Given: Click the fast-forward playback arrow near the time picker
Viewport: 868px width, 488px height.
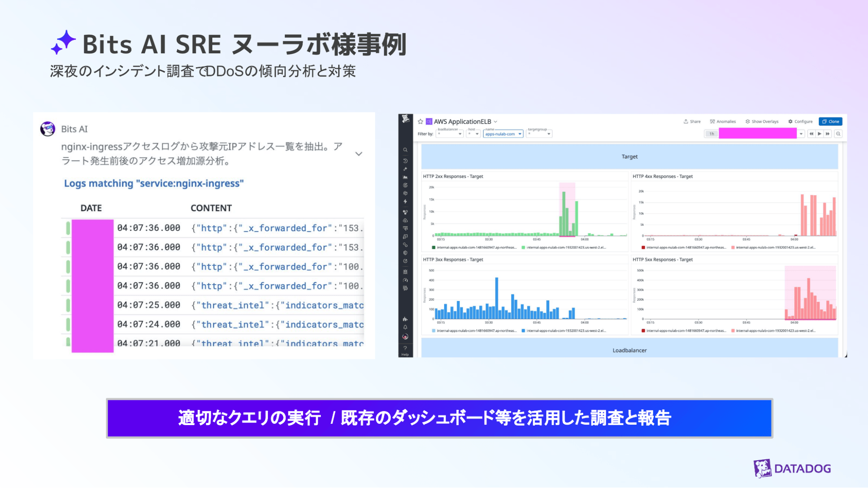Looking at the screenshot, I should pos(828,134).
